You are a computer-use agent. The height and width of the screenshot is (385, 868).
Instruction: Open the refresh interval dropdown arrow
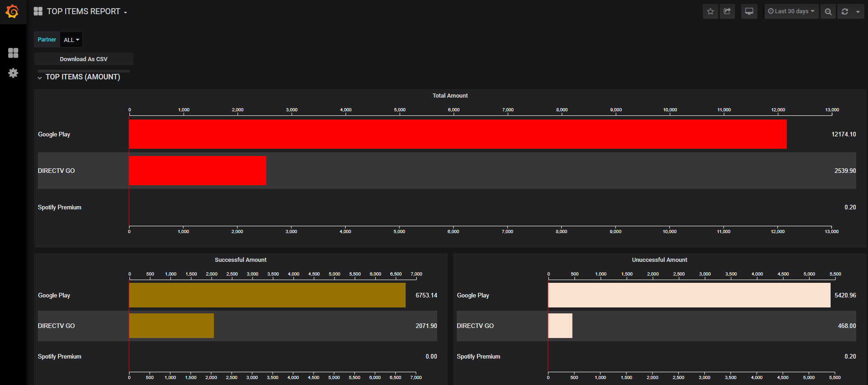click(858, 11)
